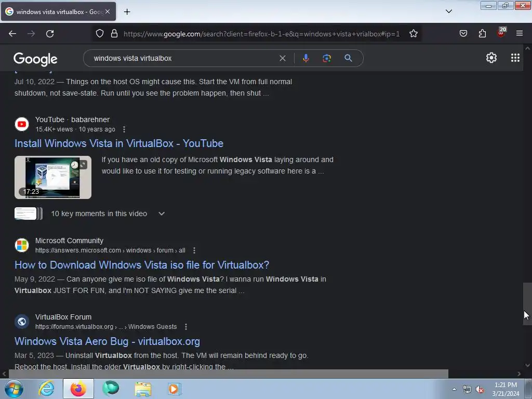Click scrollbar up arrow
532x399 pixels.
click(527, 48)
